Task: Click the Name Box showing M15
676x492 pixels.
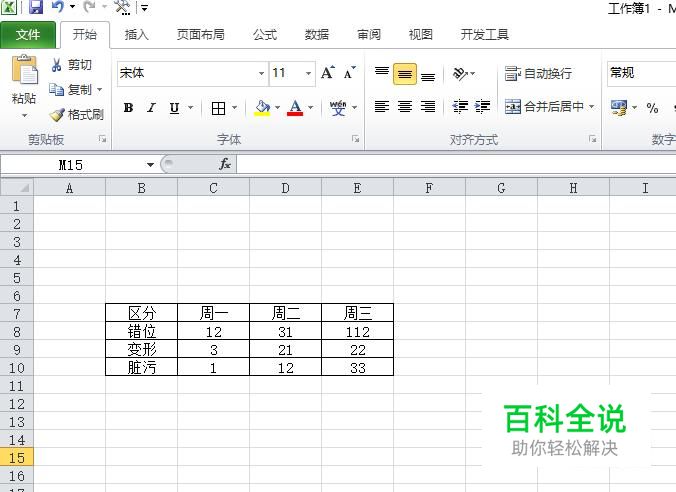Action: 71,165
